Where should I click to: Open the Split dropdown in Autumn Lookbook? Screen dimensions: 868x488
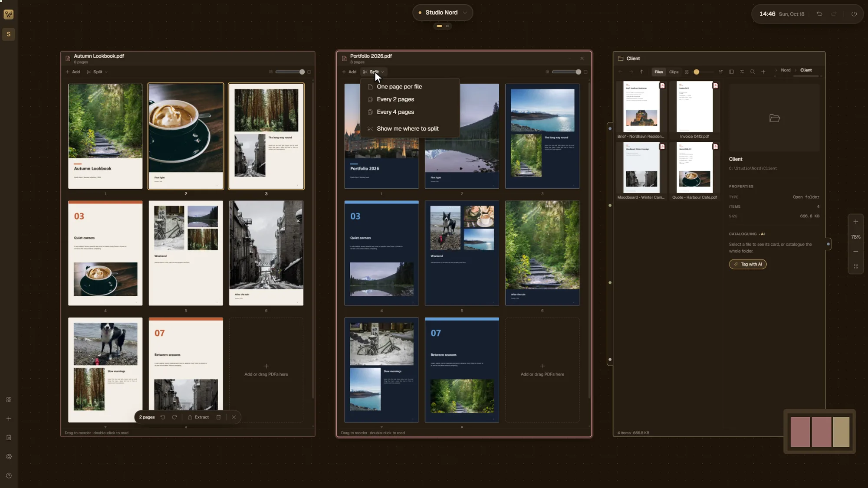pos(97,72)
